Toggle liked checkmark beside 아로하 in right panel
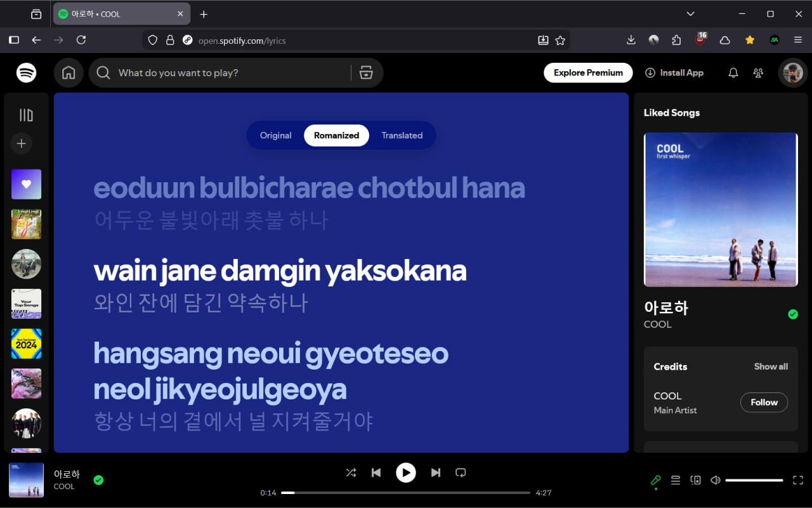Image resolution: width=812 pixels, height=508 pixels. click(793, 314)
